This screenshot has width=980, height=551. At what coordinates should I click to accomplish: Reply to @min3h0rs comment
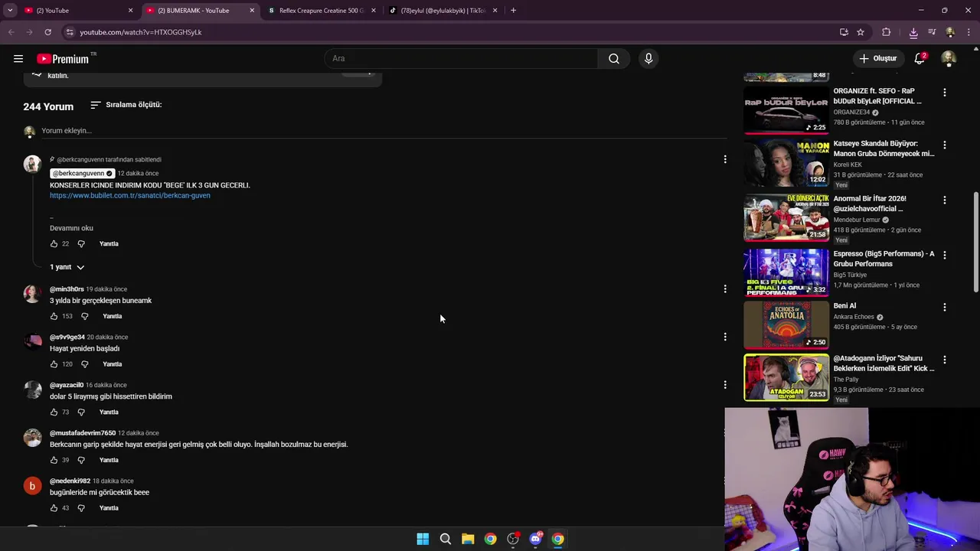(x=113, y=316)
